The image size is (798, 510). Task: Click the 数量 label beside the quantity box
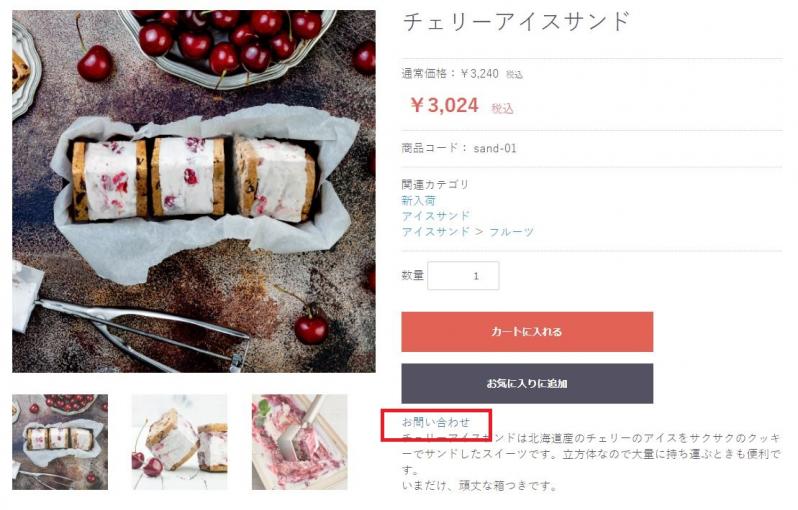click(x=413, y=276)
